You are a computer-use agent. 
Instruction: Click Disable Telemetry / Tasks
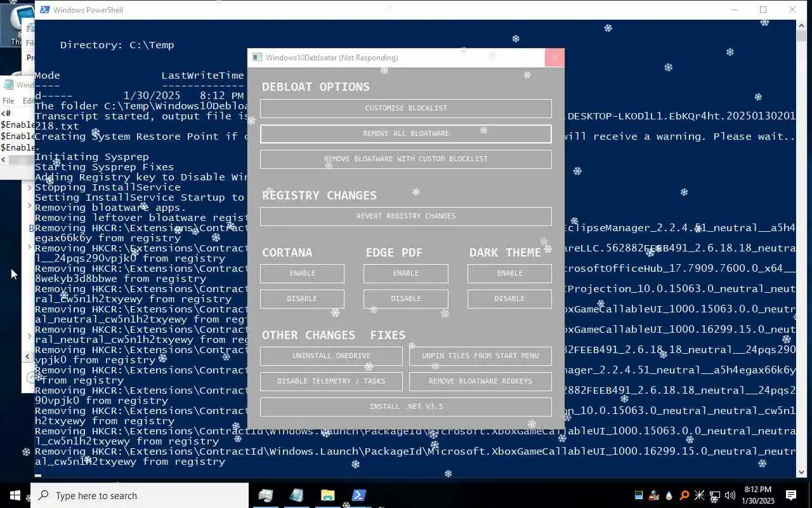(331, 382)
